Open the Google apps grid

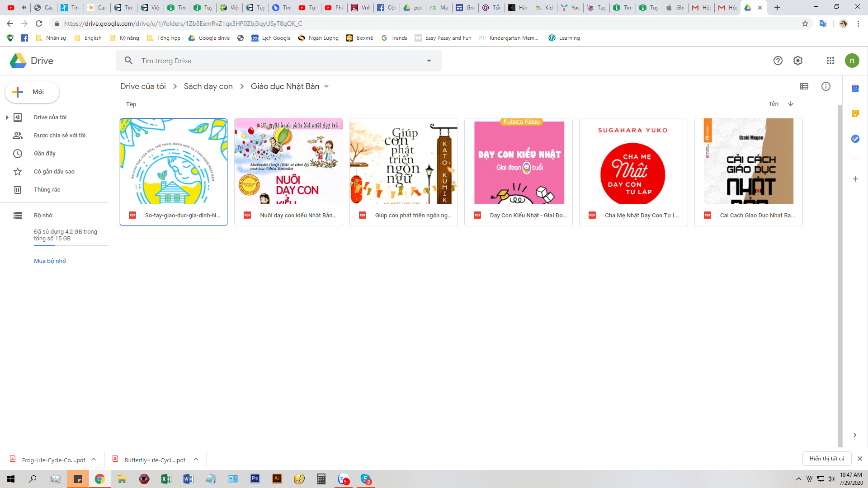(x=830, y=61)
